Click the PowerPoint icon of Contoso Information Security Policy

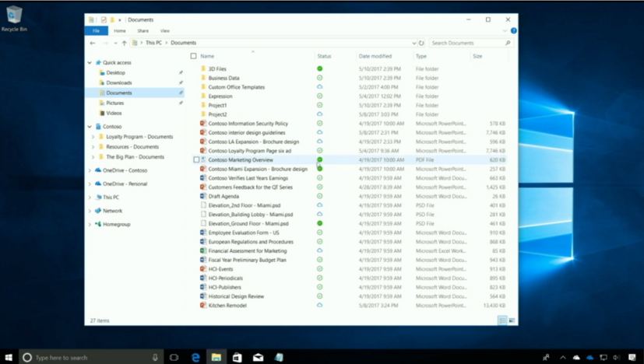pyautogui.click(x=203, y=123)
